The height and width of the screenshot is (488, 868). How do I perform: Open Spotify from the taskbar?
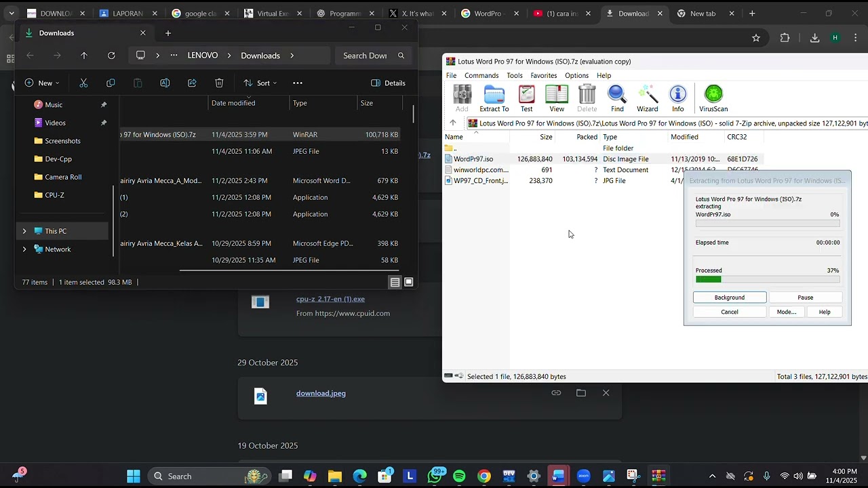pyautogui.click(x=459, y=476)
